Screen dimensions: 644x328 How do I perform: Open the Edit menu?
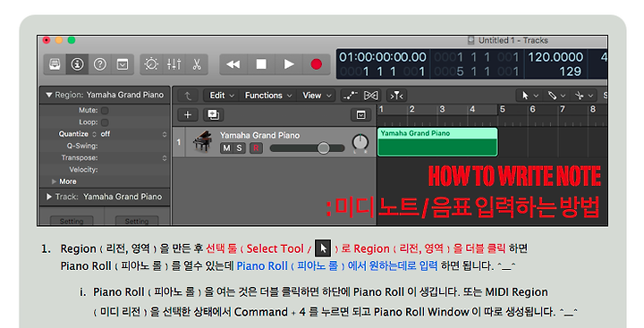coord(222,96)
